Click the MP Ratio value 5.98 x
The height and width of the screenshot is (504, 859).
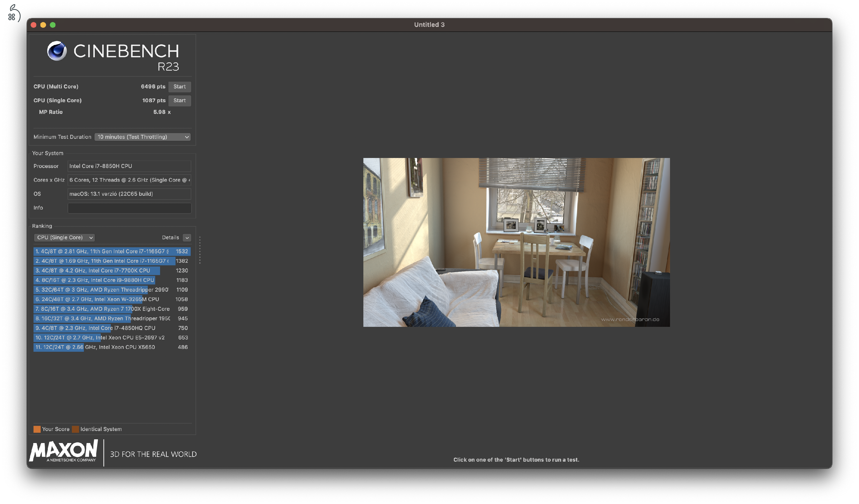pyautogui.click(x=162, y=112)
